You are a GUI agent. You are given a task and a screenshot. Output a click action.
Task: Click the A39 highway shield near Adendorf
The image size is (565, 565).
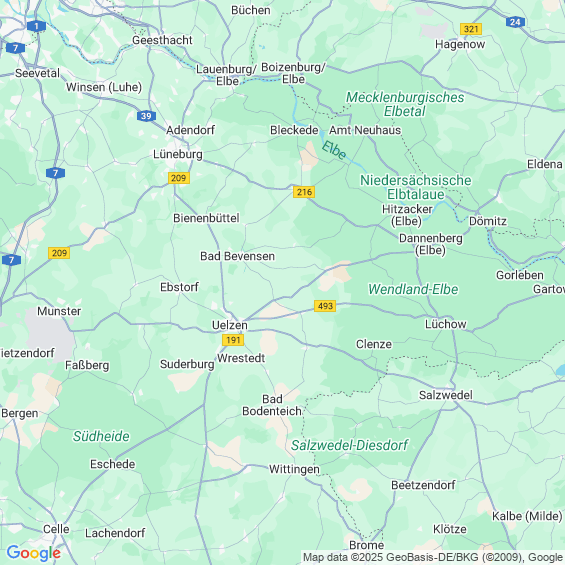[x=146, y=116]
